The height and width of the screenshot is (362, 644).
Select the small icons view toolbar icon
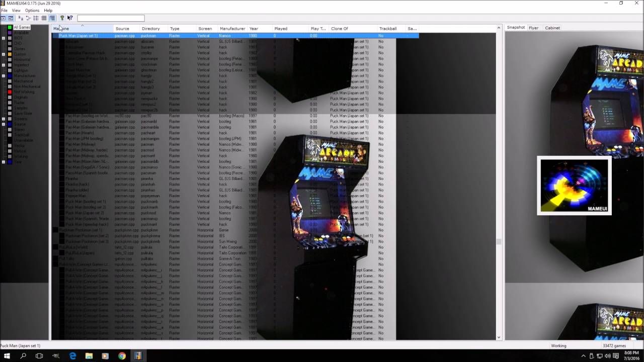[x=28, y=18]
